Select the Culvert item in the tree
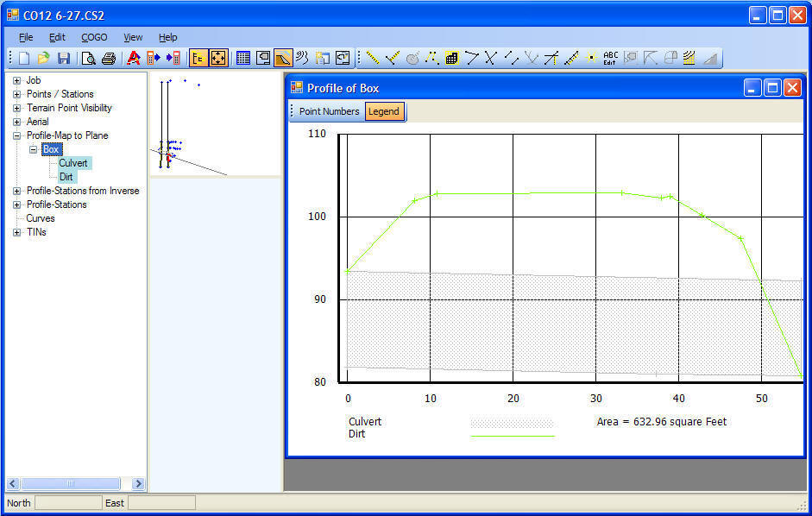The width and height of the screenshot is (812, 516). tap(73, 163)
